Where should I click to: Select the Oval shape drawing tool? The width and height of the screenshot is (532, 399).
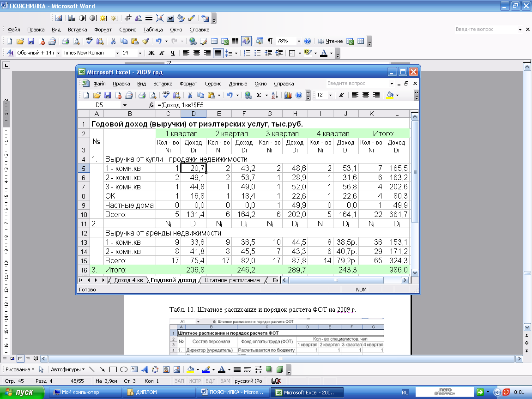[124, 369]
